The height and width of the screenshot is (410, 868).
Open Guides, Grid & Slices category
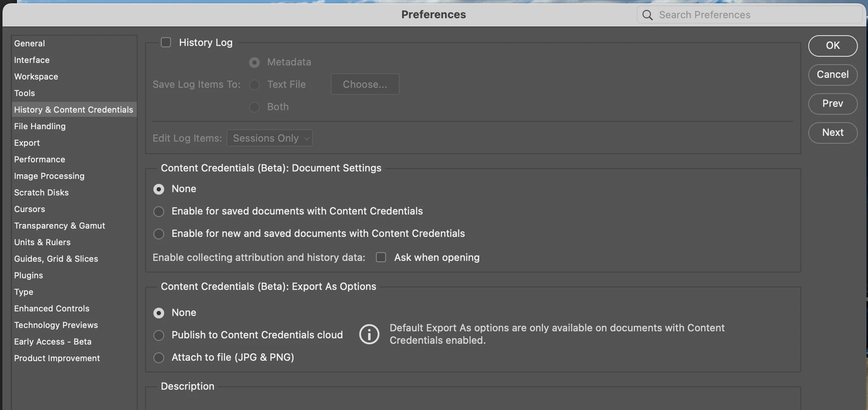coord(74,259)
